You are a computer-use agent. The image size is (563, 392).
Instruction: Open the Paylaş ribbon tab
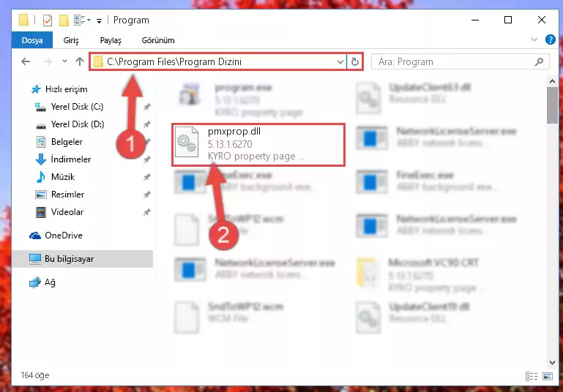[x=111, y=40]
